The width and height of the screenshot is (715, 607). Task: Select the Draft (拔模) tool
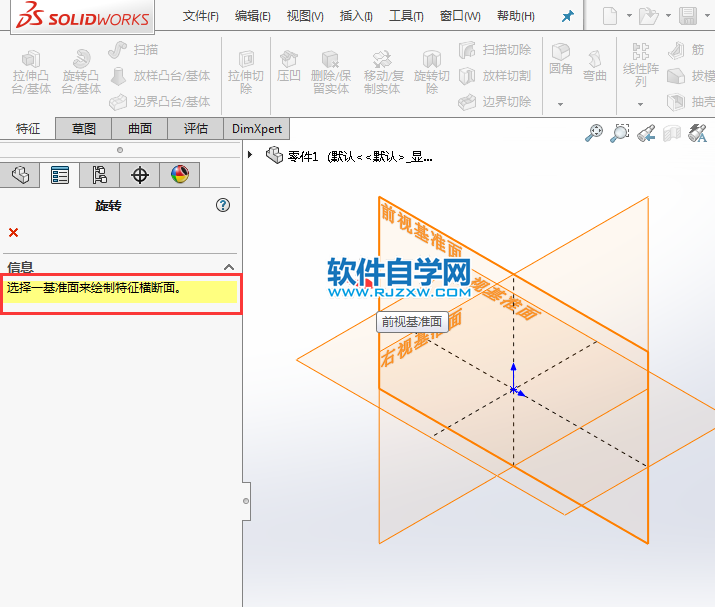(x=690, y=76)
